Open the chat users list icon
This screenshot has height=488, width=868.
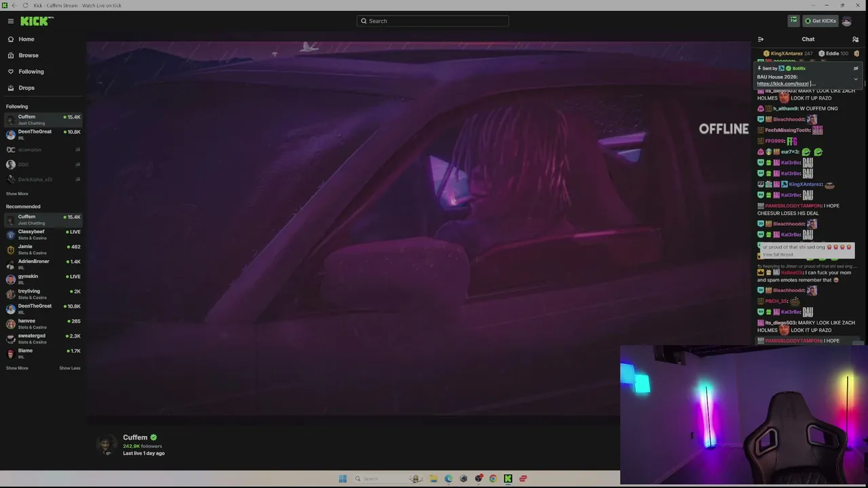[x=855, y=39]
